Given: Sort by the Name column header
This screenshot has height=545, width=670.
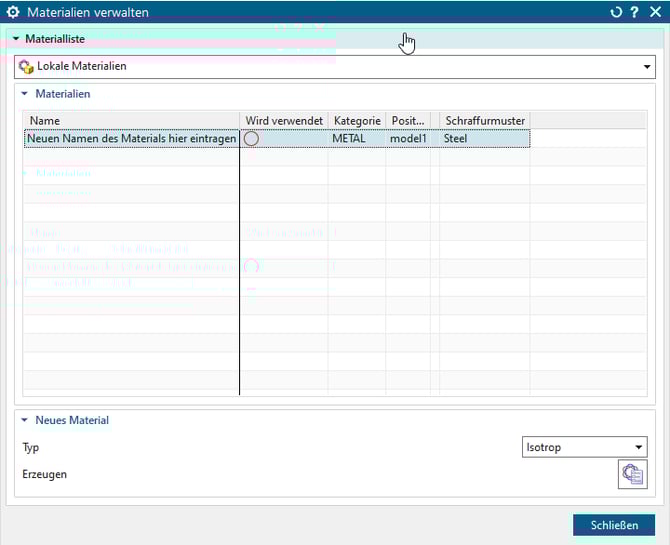Looking at the screenshot, I should coord(132,121).
